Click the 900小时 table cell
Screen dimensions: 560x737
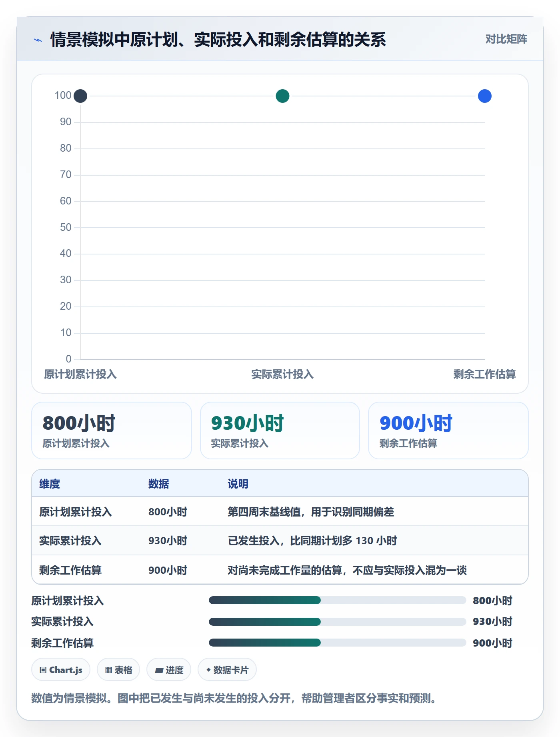pyautogui.click(x=168, y=570)
